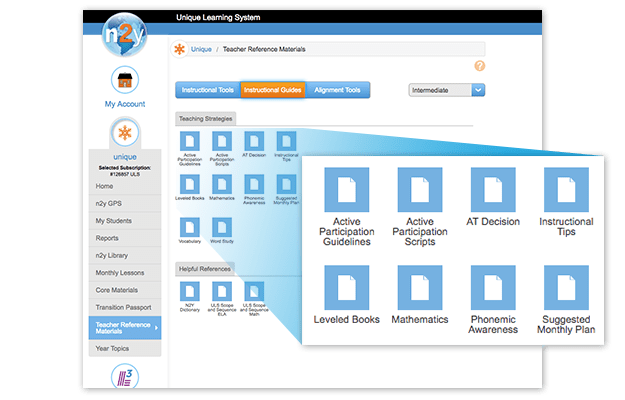Open the orange help question mark

tap(480, 66)
